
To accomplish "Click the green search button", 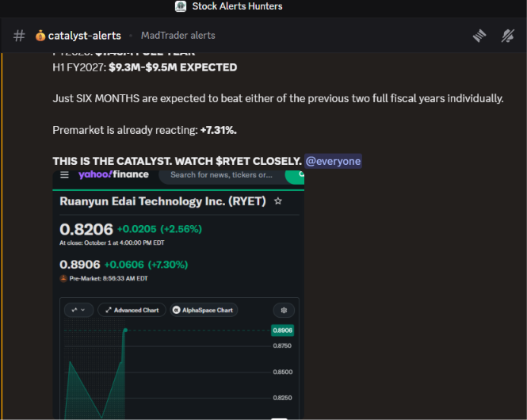I will pyautogui.click(x=295, y=176).
